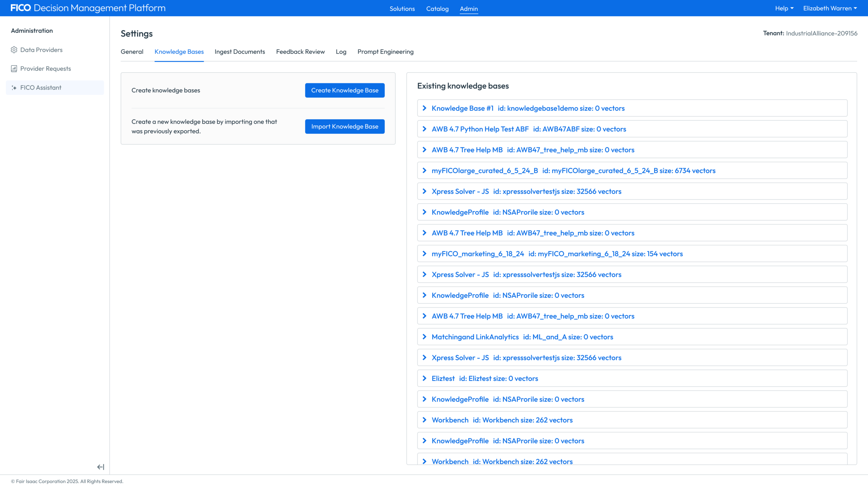868x488 pixels.
Task: Click the 'Existing knowledge bases' heading
Action: click(x=463, y=86)
